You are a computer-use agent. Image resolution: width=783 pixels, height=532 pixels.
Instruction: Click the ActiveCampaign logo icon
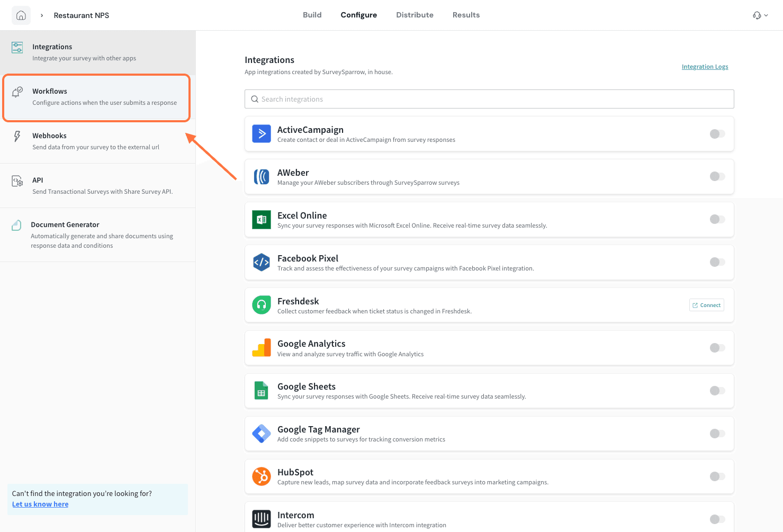tap(262, 134)
